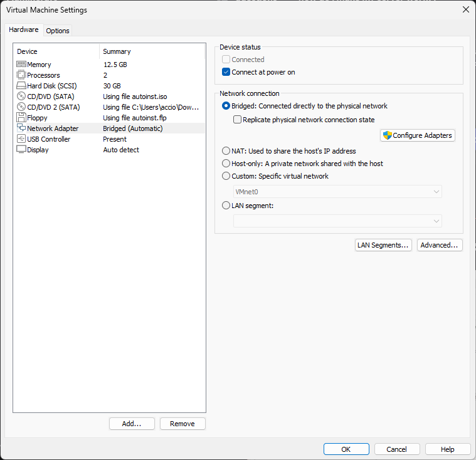Click 'Using file autoinst.iso' summary
This screenshot has height=460, width=476.
[135, 97]
